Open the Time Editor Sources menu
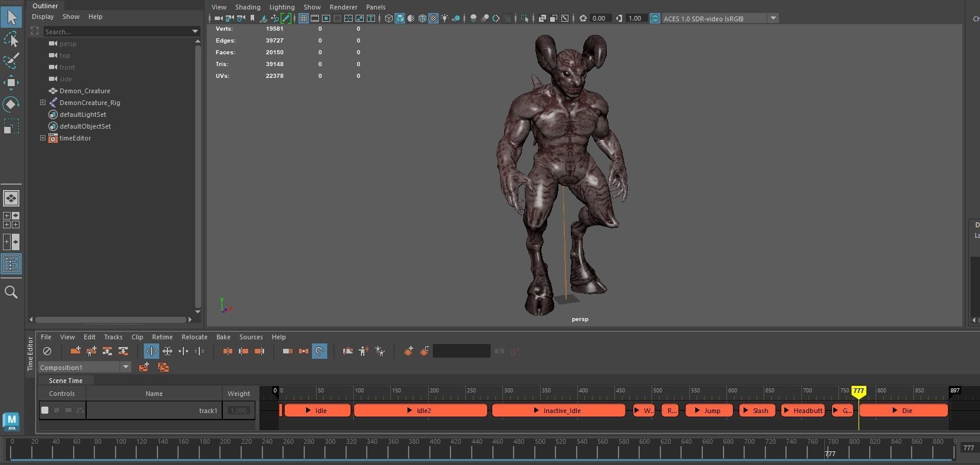Image resolution: width=980 pixels, height=465 pixels. [251, 337]
